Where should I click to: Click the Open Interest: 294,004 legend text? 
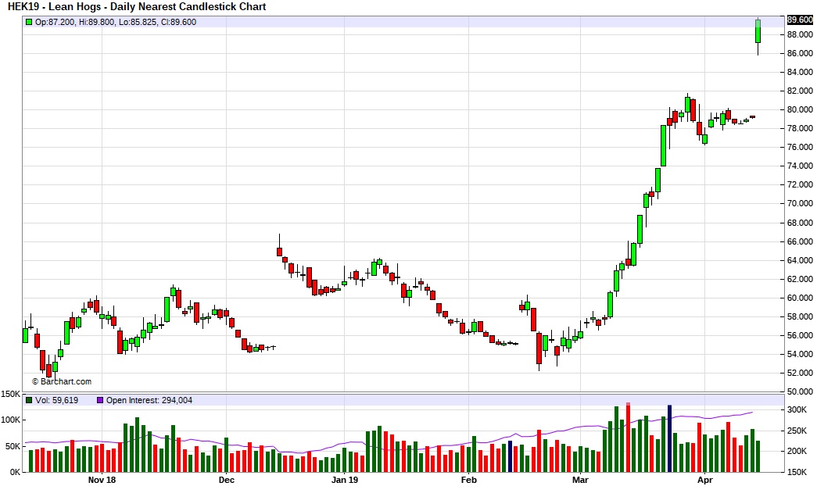149,400
